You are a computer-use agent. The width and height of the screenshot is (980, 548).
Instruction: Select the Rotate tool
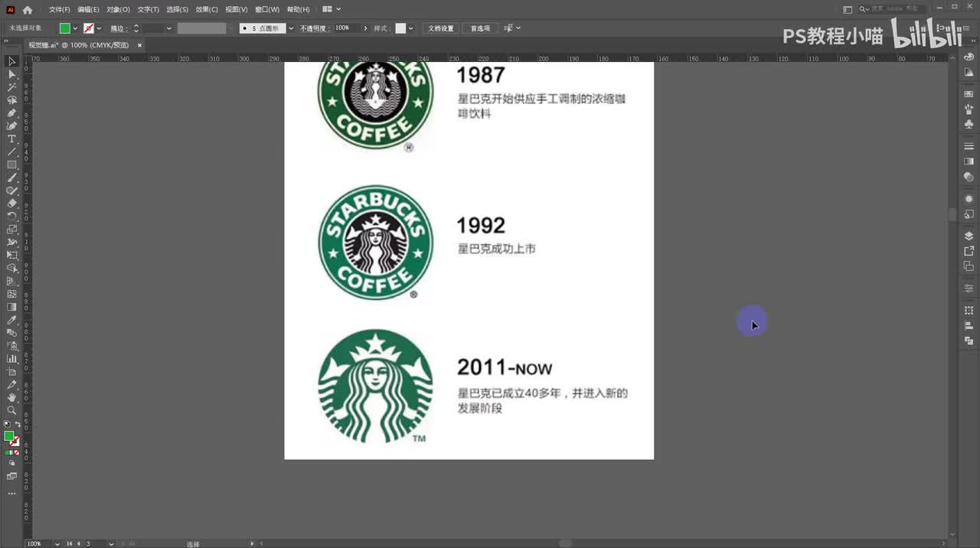pos(11,217)
